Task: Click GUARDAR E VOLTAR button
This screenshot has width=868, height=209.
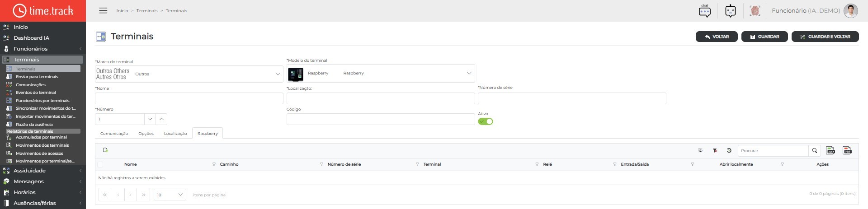Action: (x=825, y=37)
